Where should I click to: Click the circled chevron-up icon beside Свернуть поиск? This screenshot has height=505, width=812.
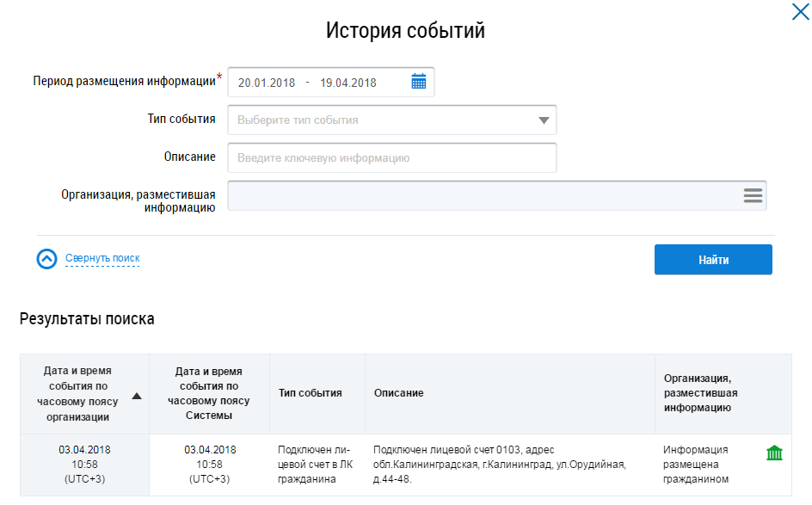coord(47,259)
